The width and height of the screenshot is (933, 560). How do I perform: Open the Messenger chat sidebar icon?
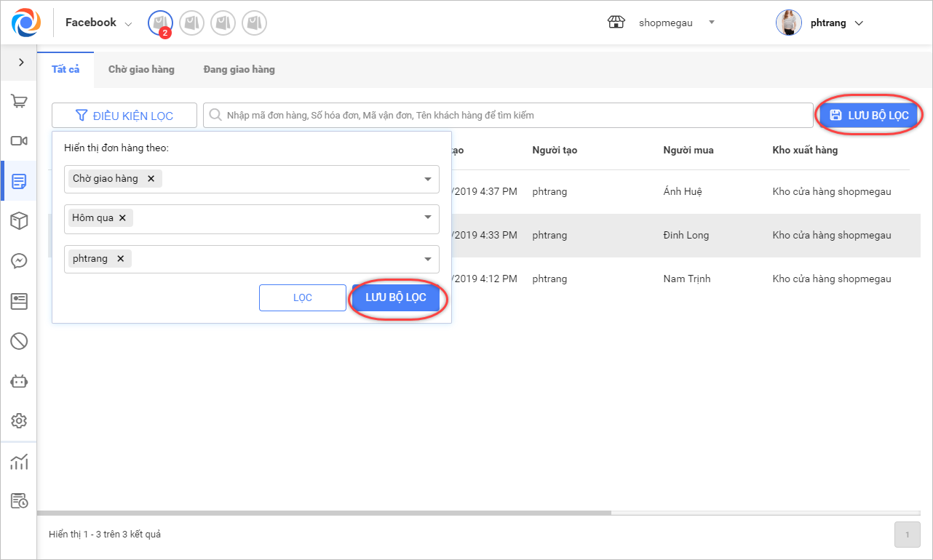(x=19, y=261)
